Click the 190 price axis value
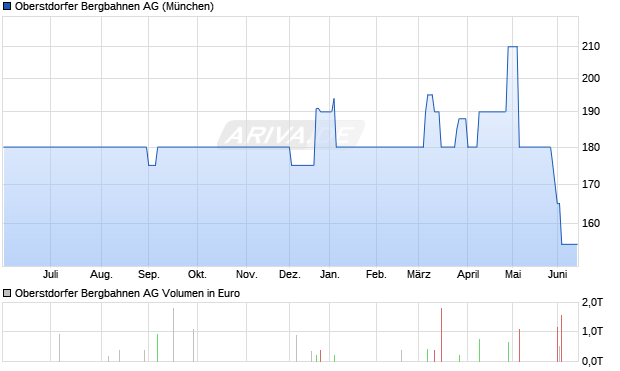This screenshot has height=371, width=620. [591, 112]
